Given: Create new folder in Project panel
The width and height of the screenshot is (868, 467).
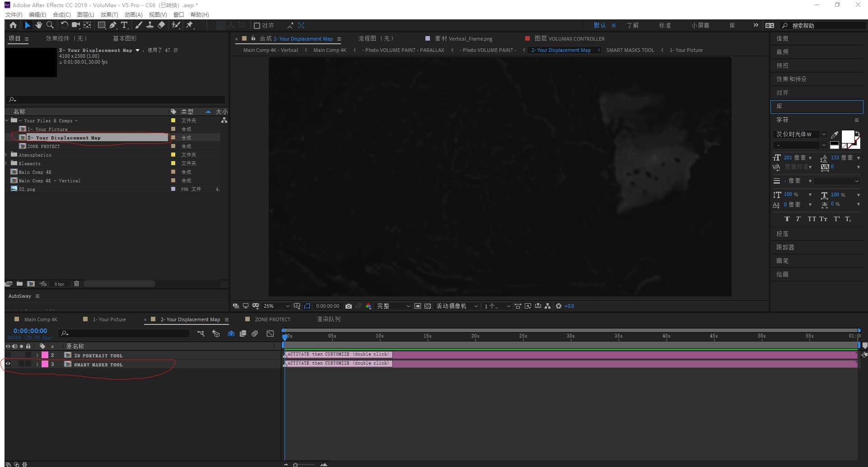Looking at the screenshot, I should pyautogui.click(x=19, y=284).
